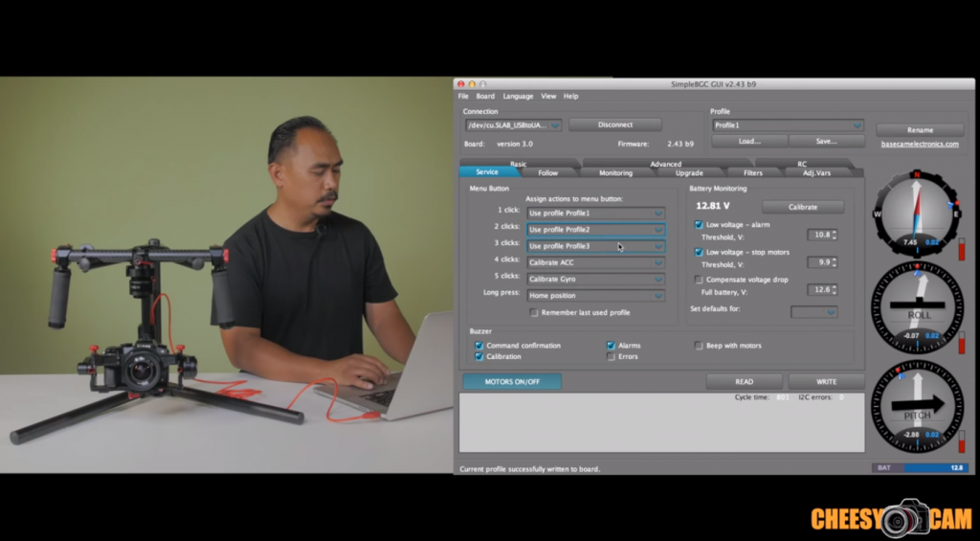Open the View menu
The image size is (980, 541).
(x=548, y=97)
